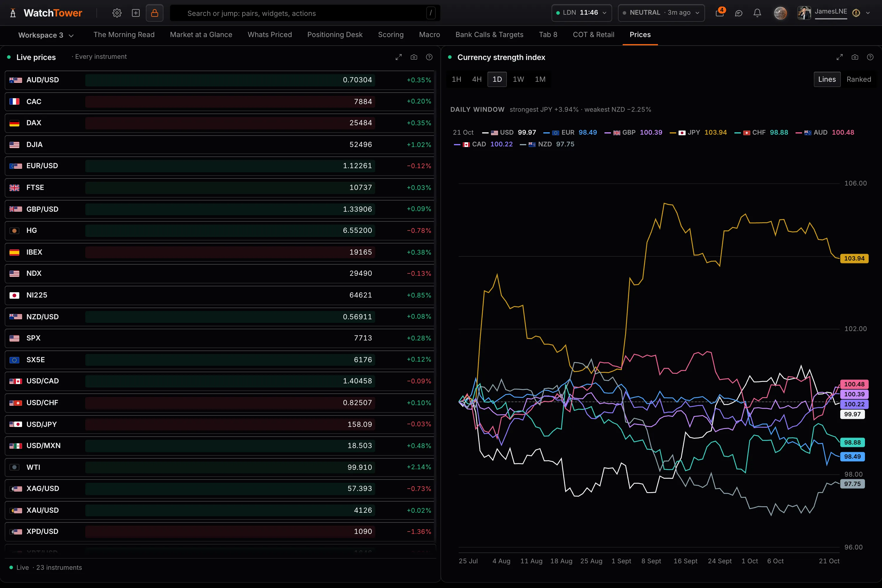This screenshot has height=588, width=882.
Task: Select the WTI price row
Action: tap(220, 467)
